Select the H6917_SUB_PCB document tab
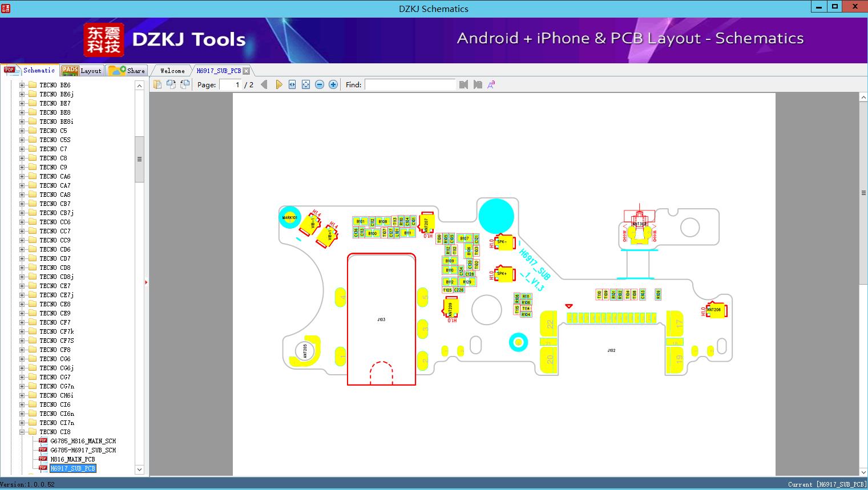Image resolution: width=868 pixels, height=490 pixels. [219, 71]
